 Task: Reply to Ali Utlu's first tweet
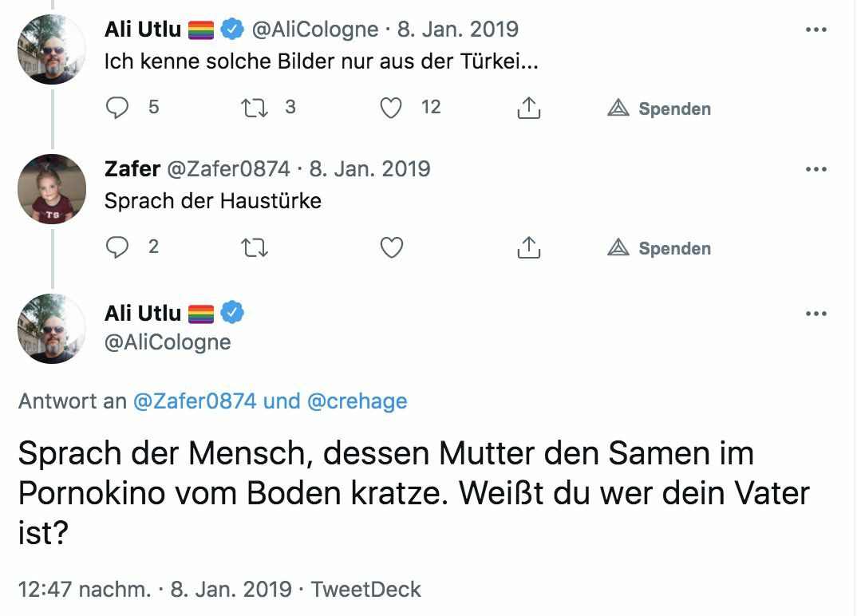[x=117, y=108]
